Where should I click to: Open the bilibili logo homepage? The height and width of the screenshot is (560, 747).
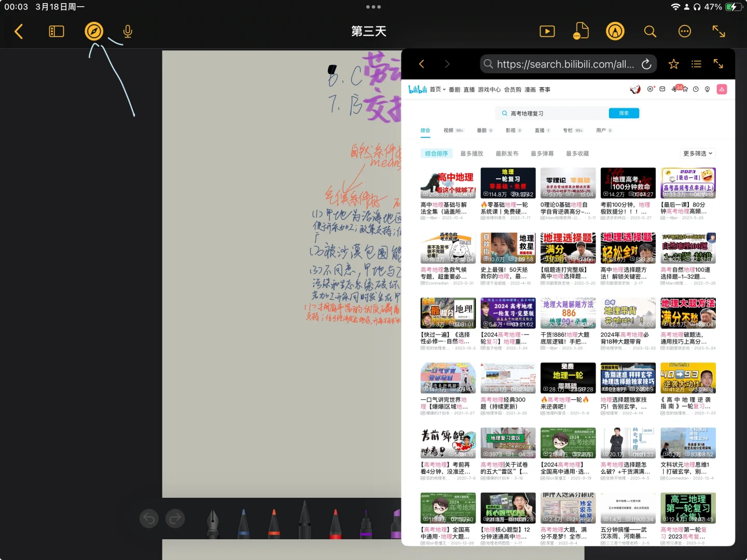tap(418, 89)
